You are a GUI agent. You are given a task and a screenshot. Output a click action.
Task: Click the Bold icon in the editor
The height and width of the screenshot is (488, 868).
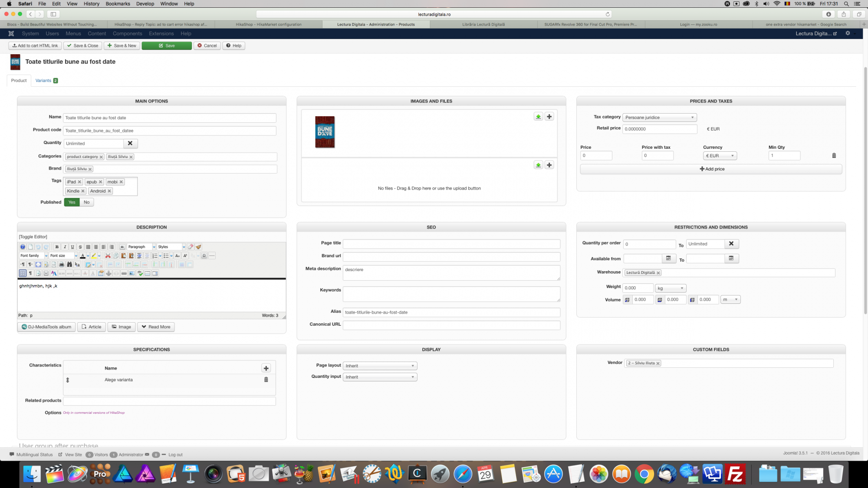click(x=57, y=247)
